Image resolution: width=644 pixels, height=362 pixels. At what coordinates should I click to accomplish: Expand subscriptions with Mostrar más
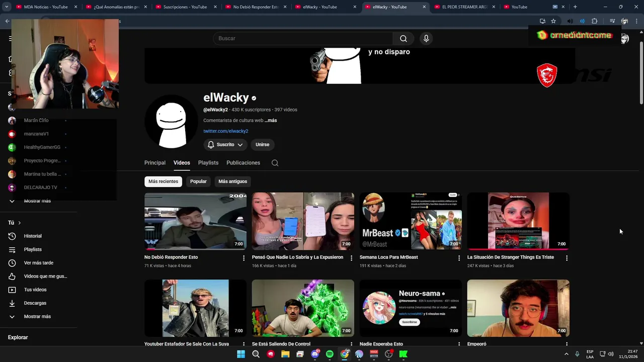click(x=38, y=201)
